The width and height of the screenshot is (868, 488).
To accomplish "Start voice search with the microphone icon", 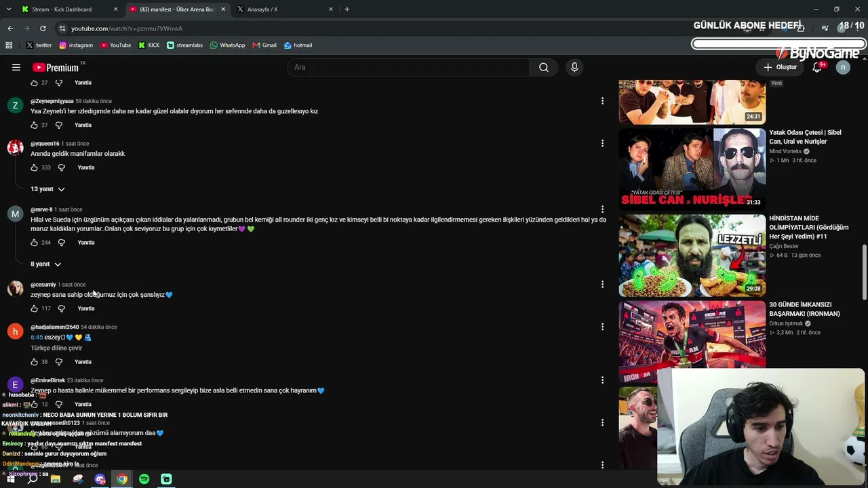I will click(574, 67).
